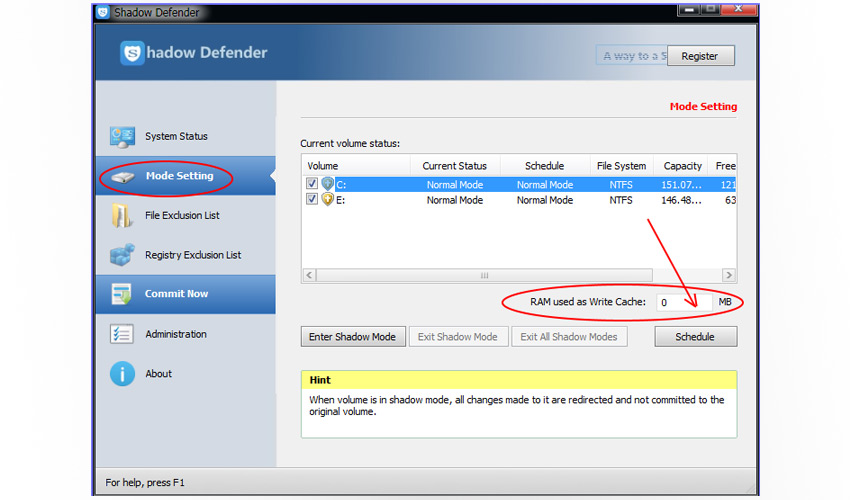Click the Free column header
The image size is (850, 500).
pos(725,166)
